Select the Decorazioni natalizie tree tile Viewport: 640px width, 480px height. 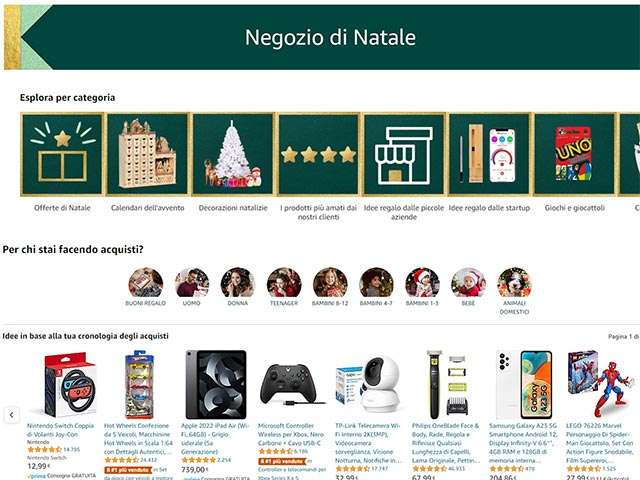pyautogui.click(x=233, y=155)
